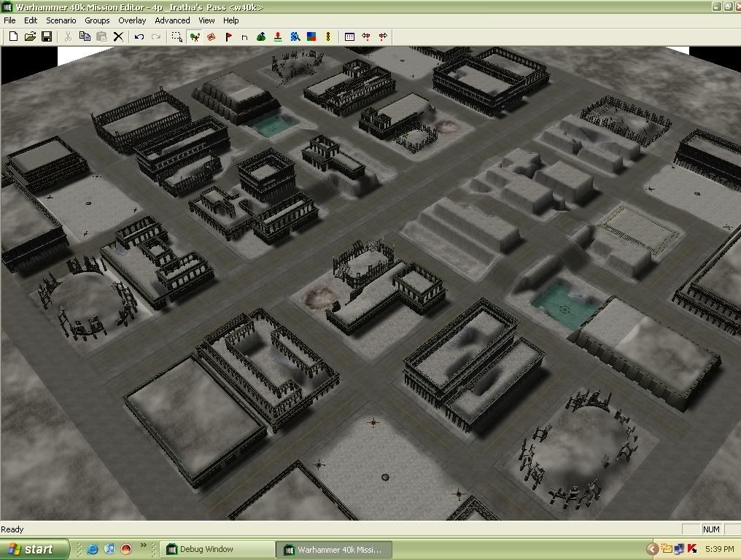Launch the red round Quick Launch app

click(126, 549)
